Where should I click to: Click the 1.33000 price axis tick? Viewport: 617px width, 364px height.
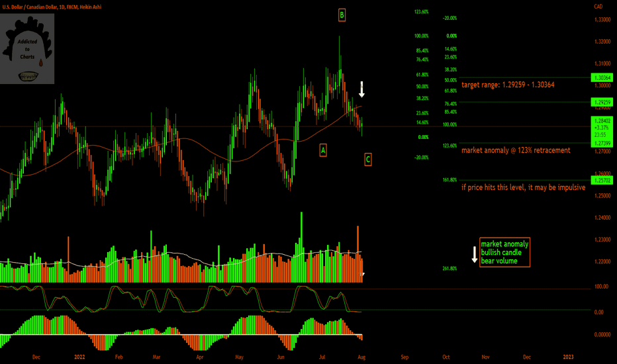coord(602,19)
